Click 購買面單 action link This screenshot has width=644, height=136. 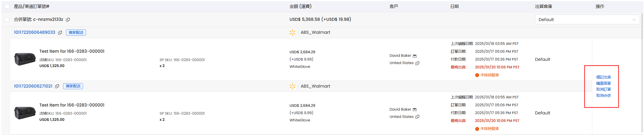click(604, 84)
